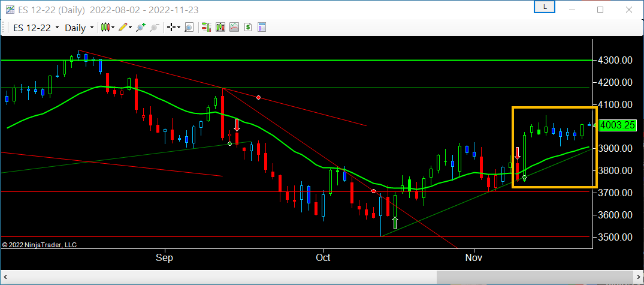Select the red anchor point on upper trendline
The width and height of the screenshot is (644, 285).
258,97
